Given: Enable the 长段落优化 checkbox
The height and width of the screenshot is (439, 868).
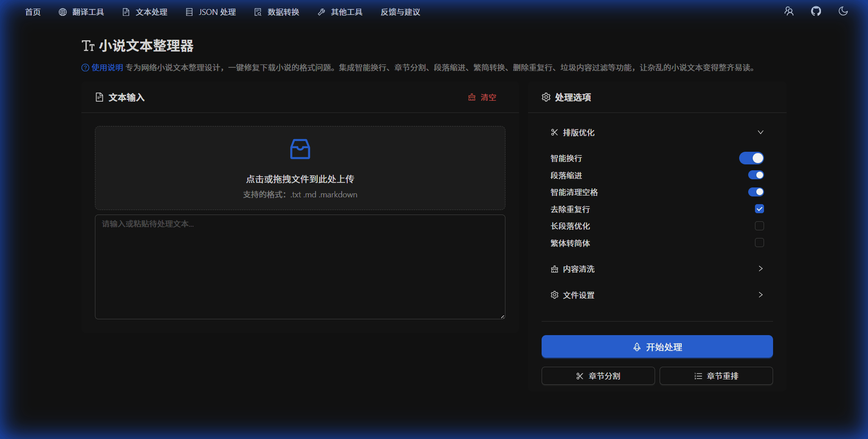Looking at the screenshot, I should coord(759,226).
